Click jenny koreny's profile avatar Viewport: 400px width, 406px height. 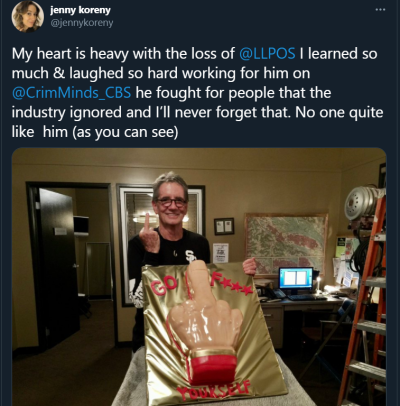(x=28, y=16)
